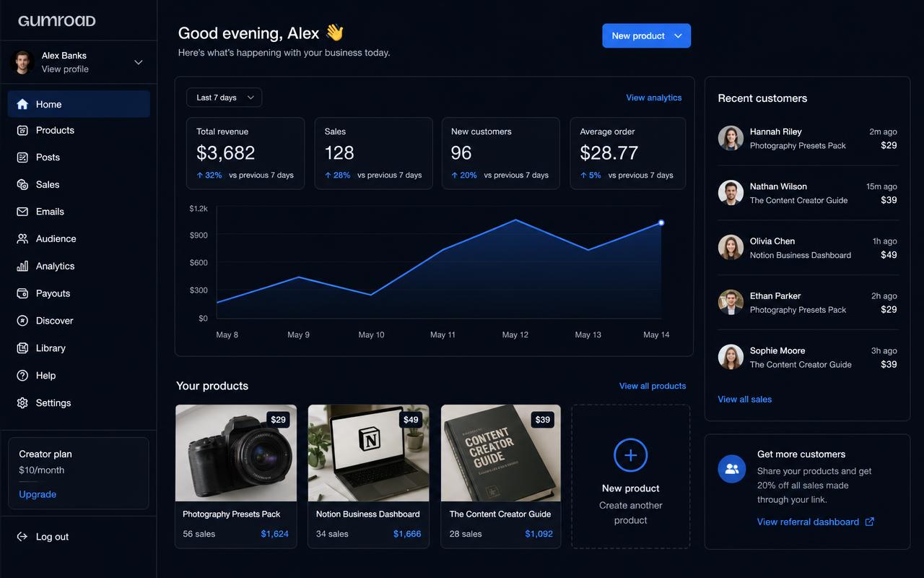Click the Emails envelope icon
Image resolution: width=924 pixels, height=578 pixels.
(22, 212)
